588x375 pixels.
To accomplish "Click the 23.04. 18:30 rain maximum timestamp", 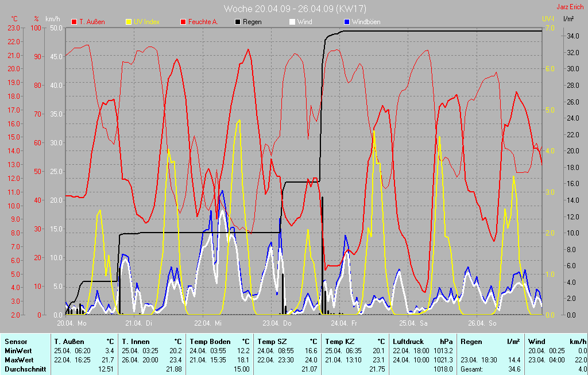I will [x=479, y=359].
